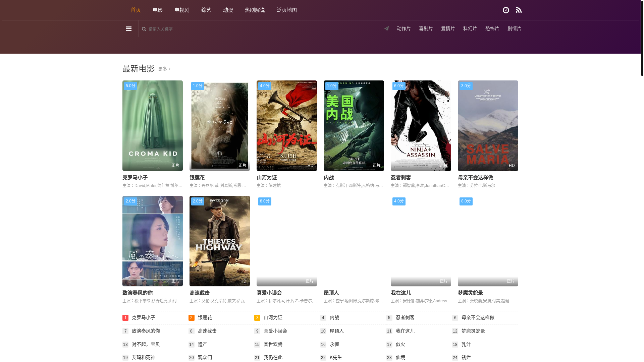Open Anemone 银莲花 poster
The image size is (644, 362).
point(220,126)
